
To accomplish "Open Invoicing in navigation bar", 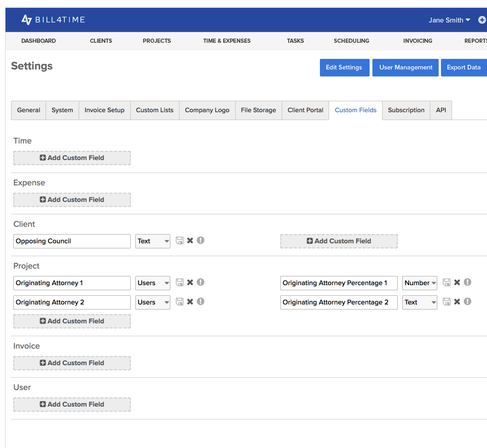I will 418,40.
